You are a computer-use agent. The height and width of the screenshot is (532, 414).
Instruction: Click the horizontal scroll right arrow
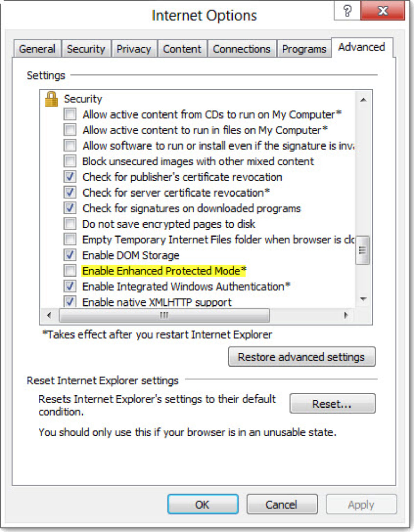tap(346, 315)
